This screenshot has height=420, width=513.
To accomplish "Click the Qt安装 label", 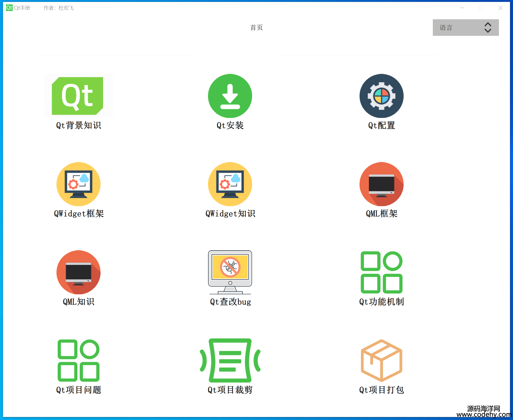I will coord(230,125).
